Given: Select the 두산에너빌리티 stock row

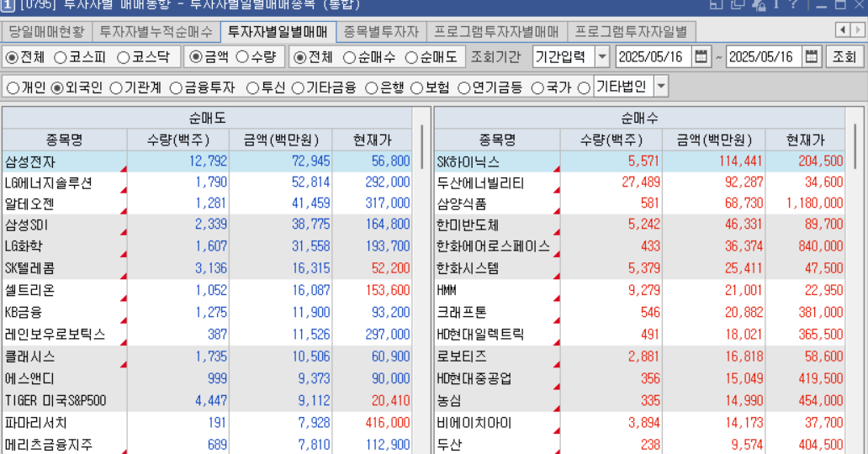Looking at the screenshot, I should 640,182.
